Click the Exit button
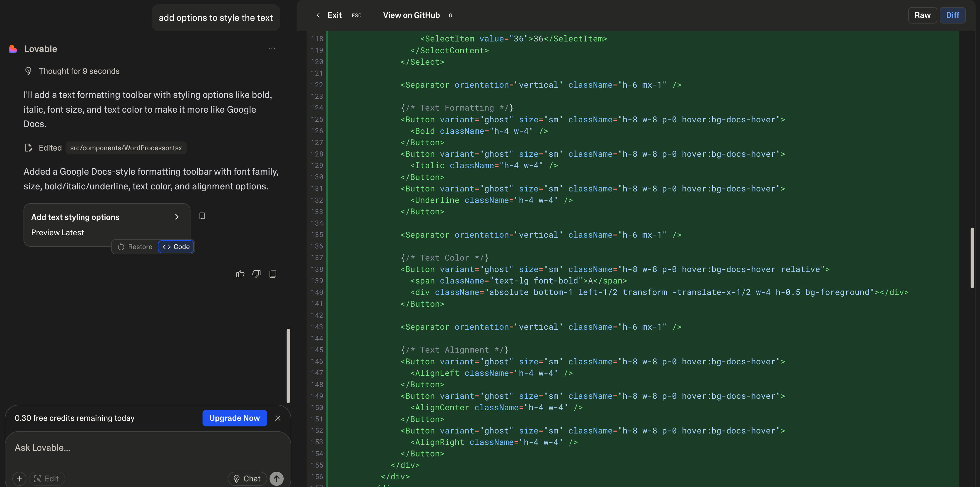Image resolution: width=980 pixels, height=487 pixels. (x=335, y=15)
